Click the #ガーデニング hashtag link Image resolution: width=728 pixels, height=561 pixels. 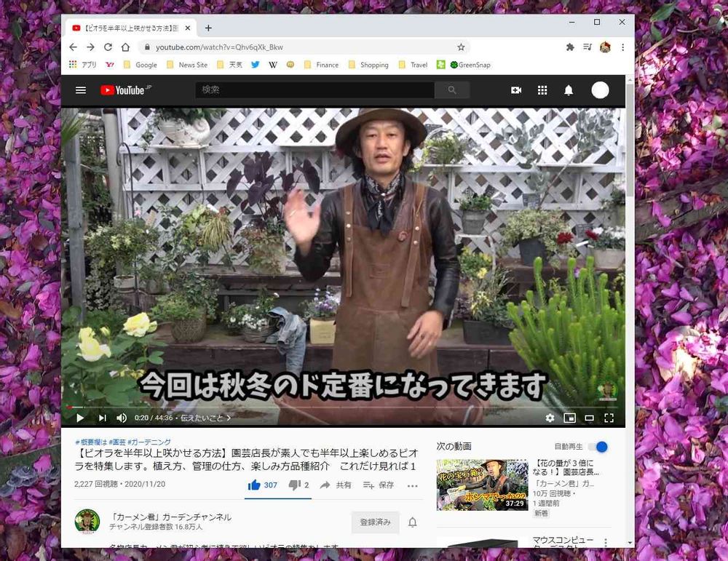(x=149, y=442)
